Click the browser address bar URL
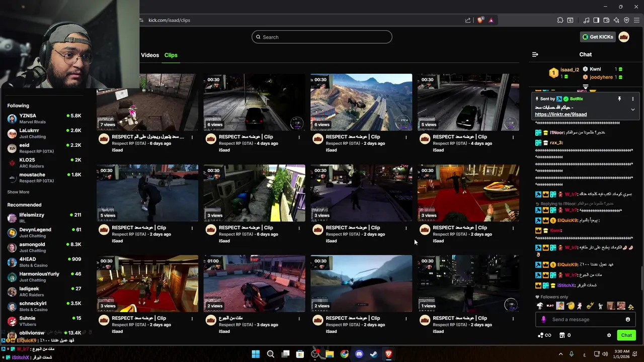644x362 pixels. point(169,20)
